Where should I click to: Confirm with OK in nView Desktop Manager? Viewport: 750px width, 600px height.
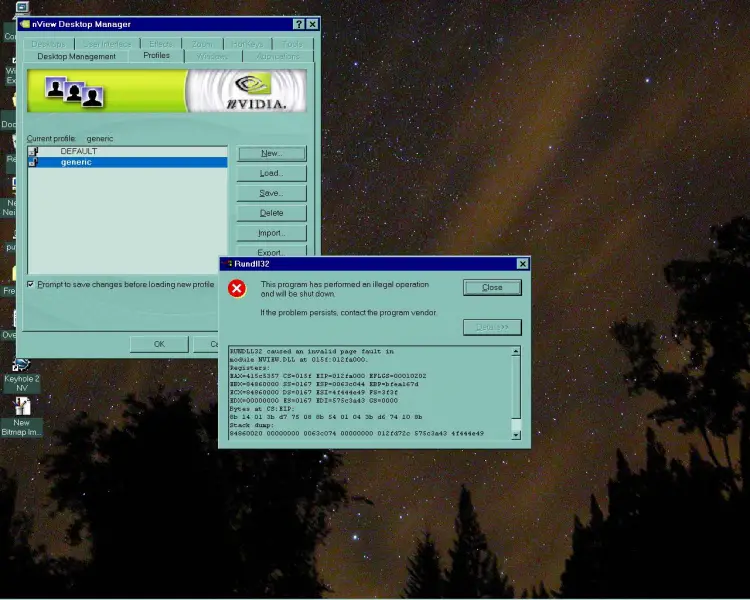pyautogui.click(x=159, y=344)
